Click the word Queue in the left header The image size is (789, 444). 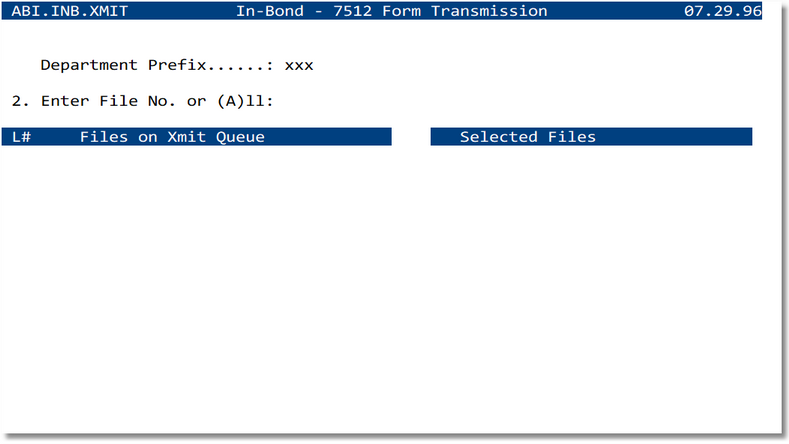[x=241, y=136]
